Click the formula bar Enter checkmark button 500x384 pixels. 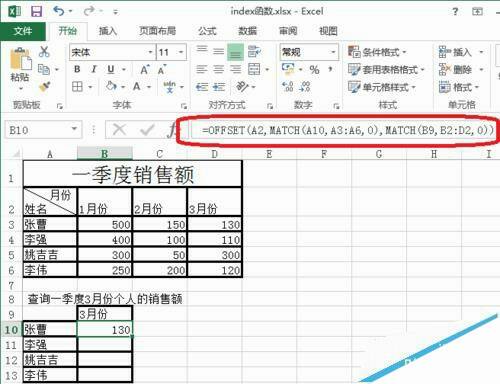(x=147, y=130)
